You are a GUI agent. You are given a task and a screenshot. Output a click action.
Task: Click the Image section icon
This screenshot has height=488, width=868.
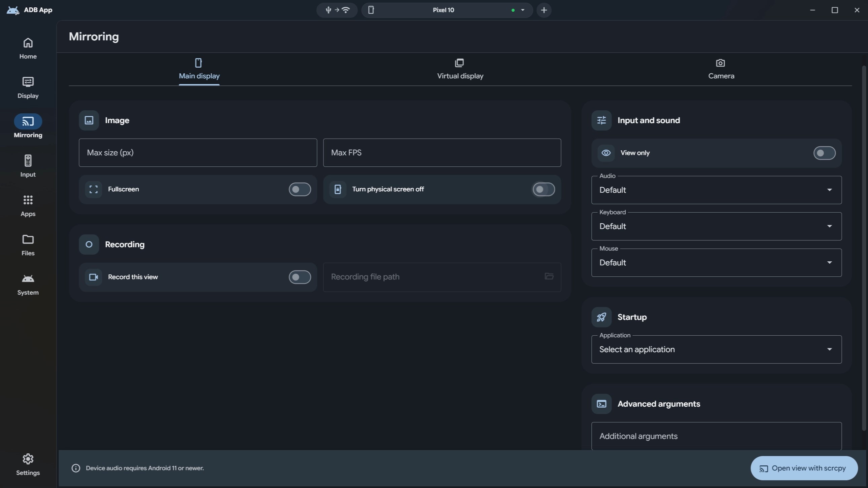(89, 120)
